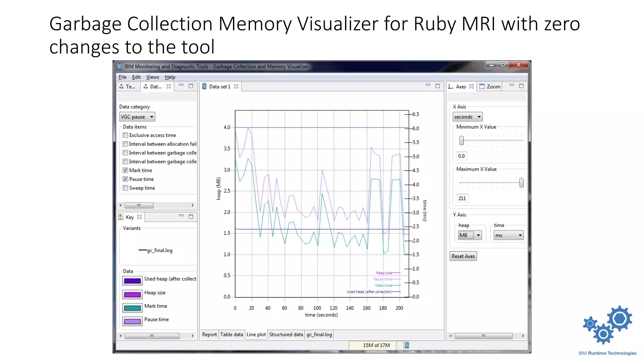Minimize the Key panel
This screenshot has height=362, width=644.
pos(181,216)
